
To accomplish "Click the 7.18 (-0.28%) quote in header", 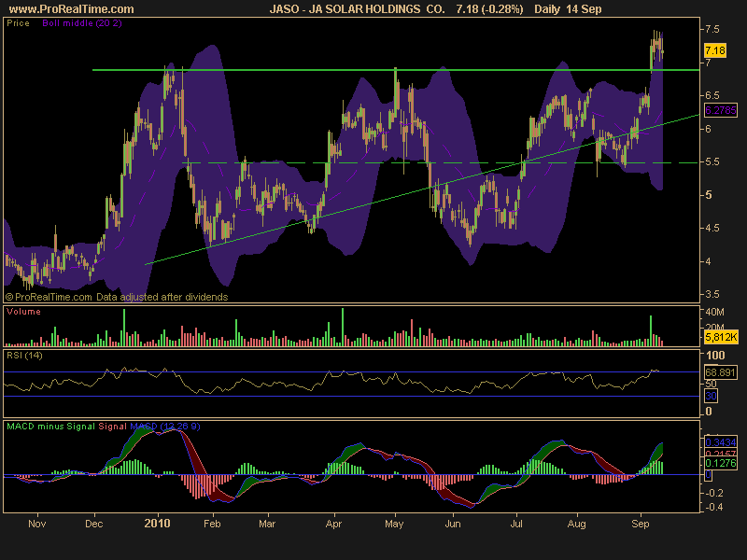I will coord(489,9).
